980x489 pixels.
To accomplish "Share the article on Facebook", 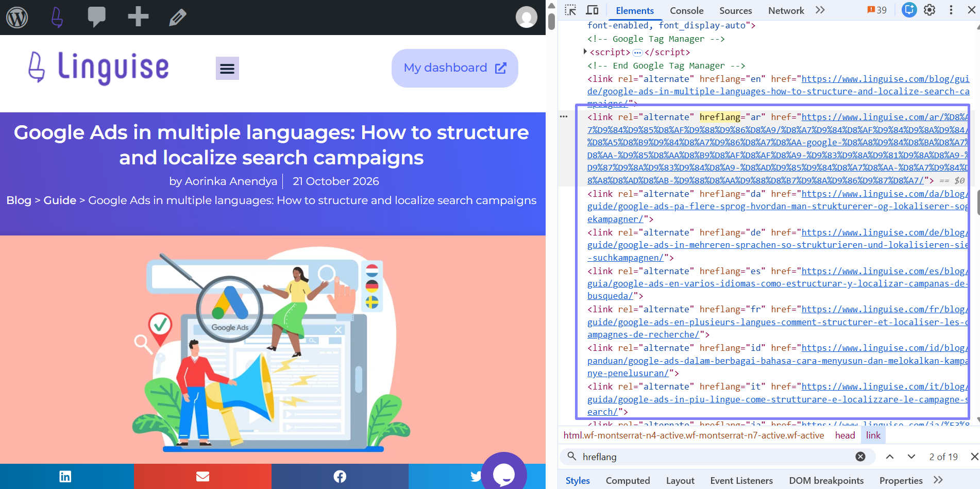I will tap(340, 477).
